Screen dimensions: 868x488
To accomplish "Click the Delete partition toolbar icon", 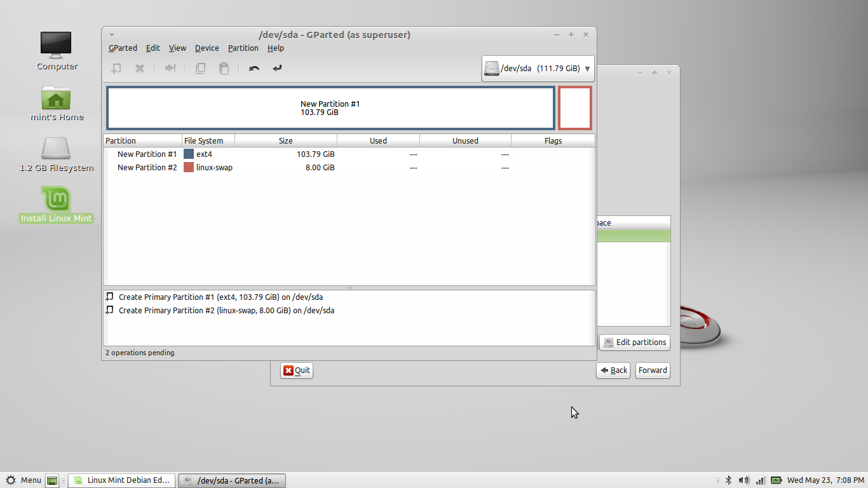I will tap(140, 69).
